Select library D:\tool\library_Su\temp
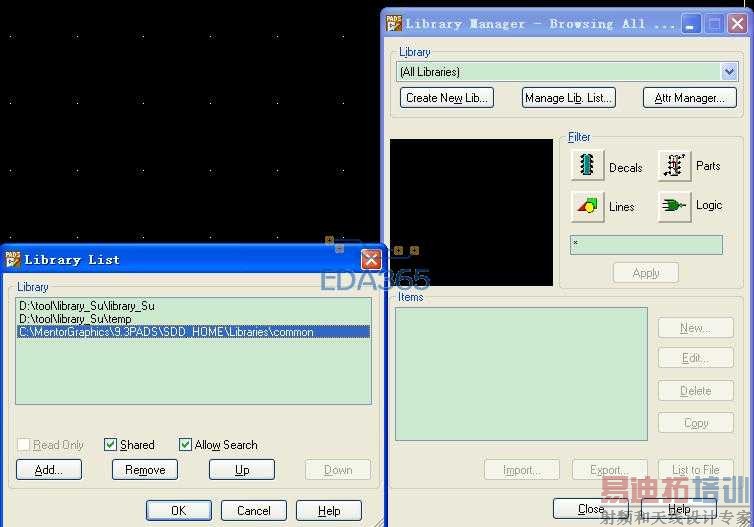The width and height of the screenshot is (754, 527). click(193, 319)
